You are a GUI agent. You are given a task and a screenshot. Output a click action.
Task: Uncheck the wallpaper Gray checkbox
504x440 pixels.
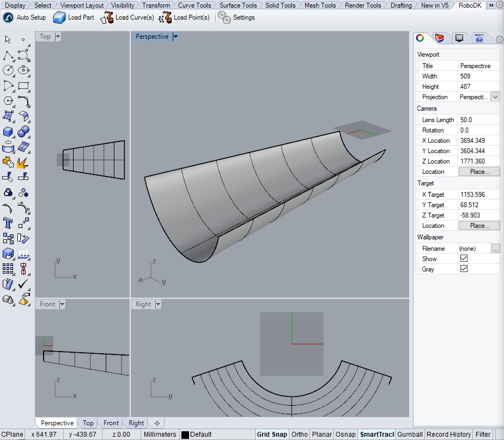[x=464, y=269]
